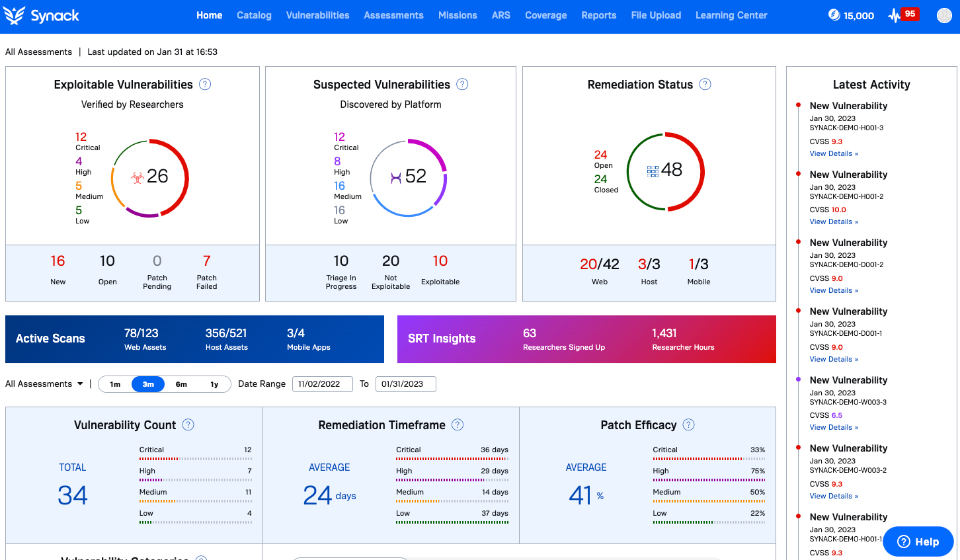Expand the All Assessments dropdown
Image resolution: width=960 pixels, height=560 pixels.
44,383
